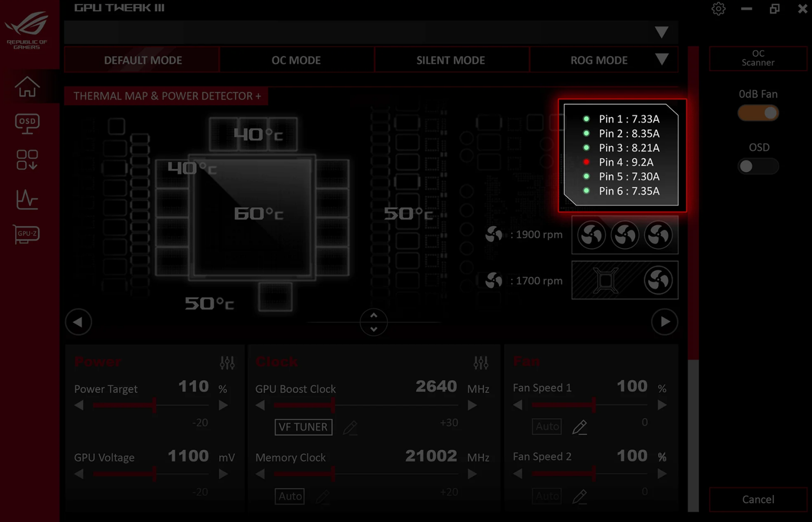Expand Thermal Map & Power Detector+ header
This screenshot has width=812, height=522.
167,96
